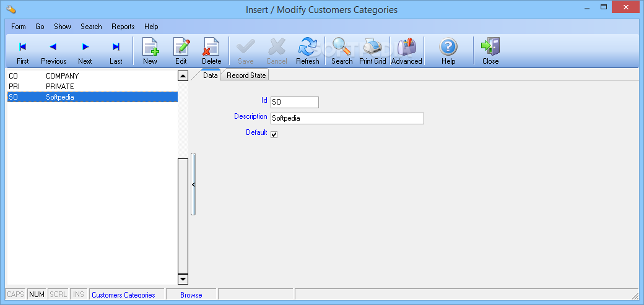Open the Show menu

coord(63,26)
